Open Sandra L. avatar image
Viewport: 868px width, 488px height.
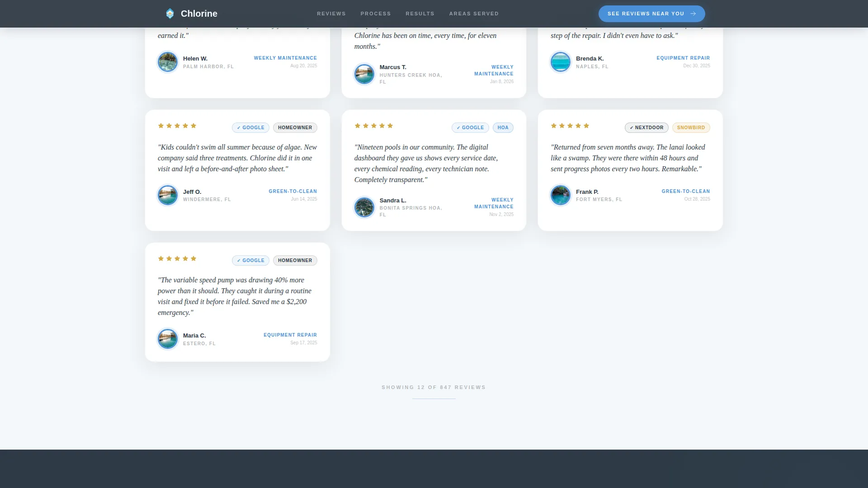coord(364,207)
